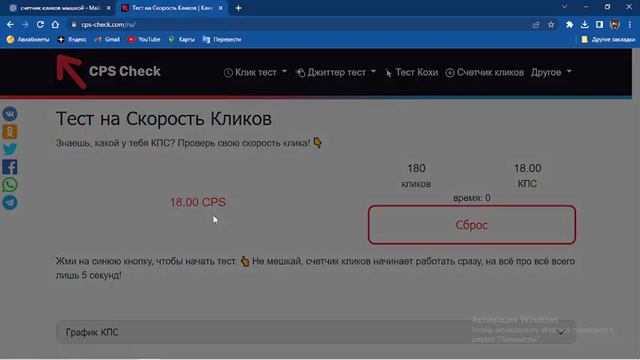Open Карты bookmark

click(x=182, y=40)
